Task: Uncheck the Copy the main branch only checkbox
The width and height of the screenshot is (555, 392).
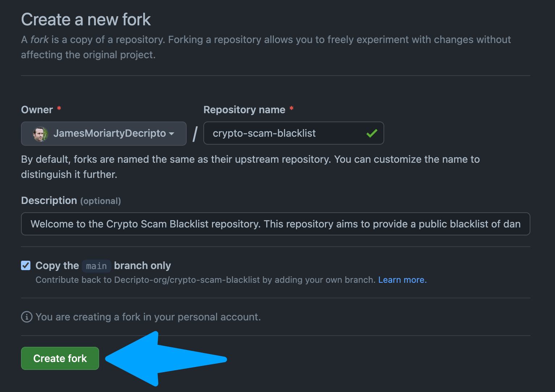Action: [26, 265]
